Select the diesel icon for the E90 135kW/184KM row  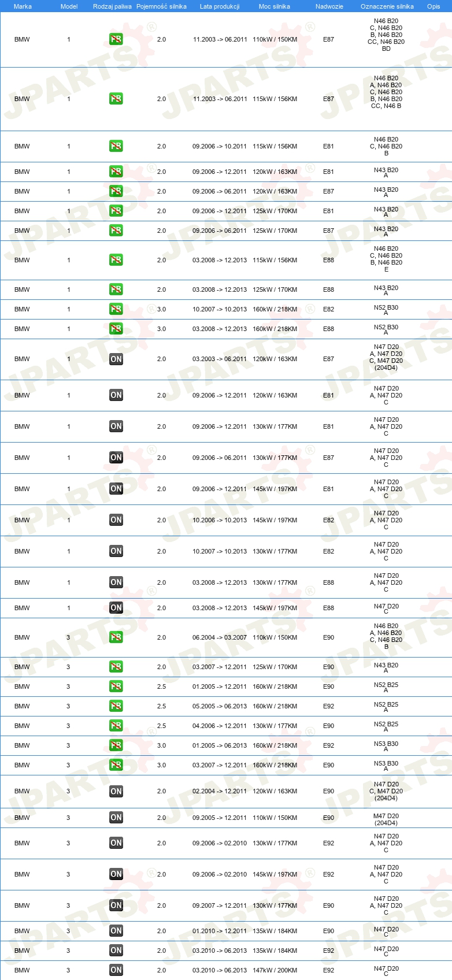click(x=116, y=931)
